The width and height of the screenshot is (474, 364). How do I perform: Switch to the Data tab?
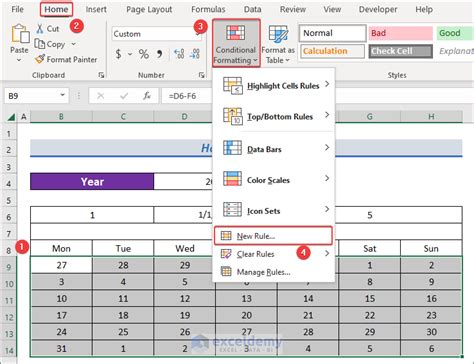[x=252, y=9]
